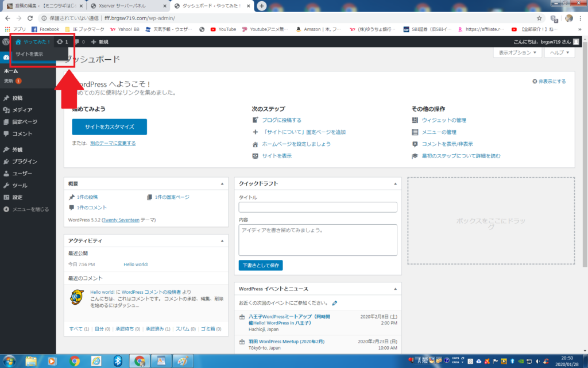Open プラグイン in the sidebar menu

pyautogui.click(x=25, y=162)
